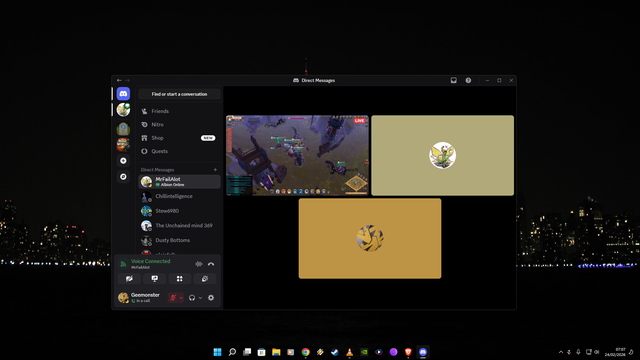
Task: Go back with the title bar left arrow
Action: pos(119,80)
